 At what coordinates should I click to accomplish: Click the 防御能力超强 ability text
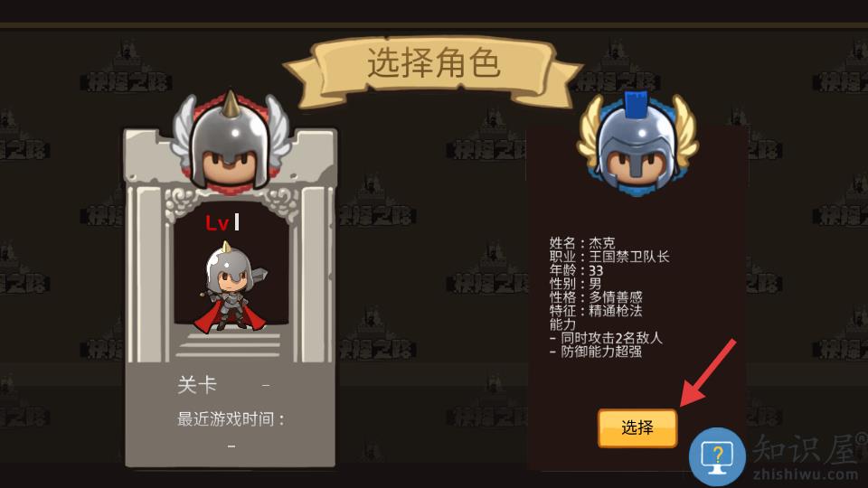(x=601, y=352)
